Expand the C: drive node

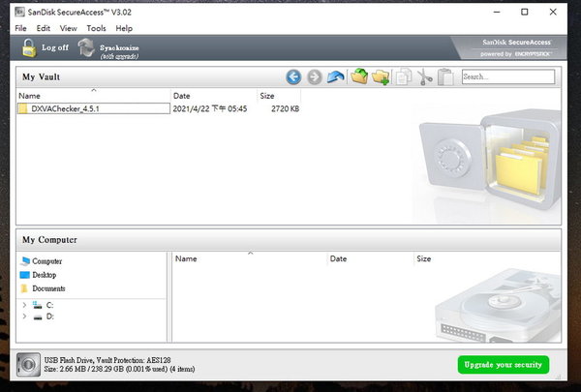pyautogui.click(x=24, y=305)
